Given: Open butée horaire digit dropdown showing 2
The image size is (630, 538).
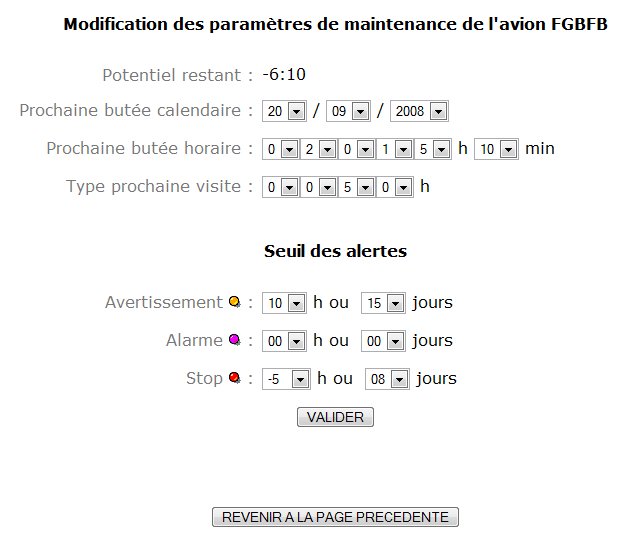Looking at the screenshot, I should pyautogui.click(x=318, y=149).
